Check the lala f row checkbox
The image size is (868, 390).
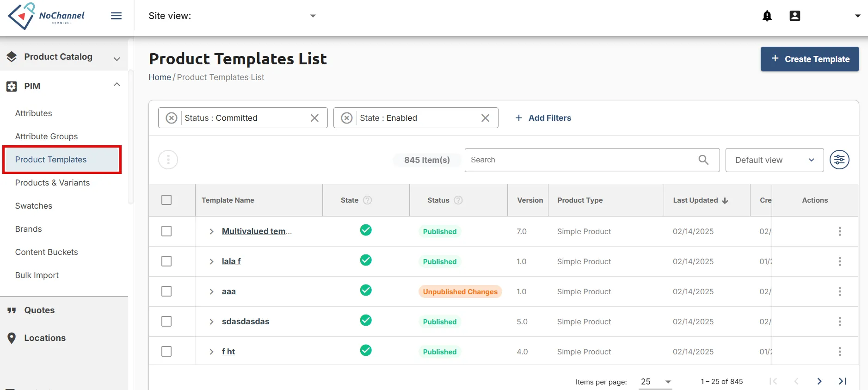click(166, 261)
